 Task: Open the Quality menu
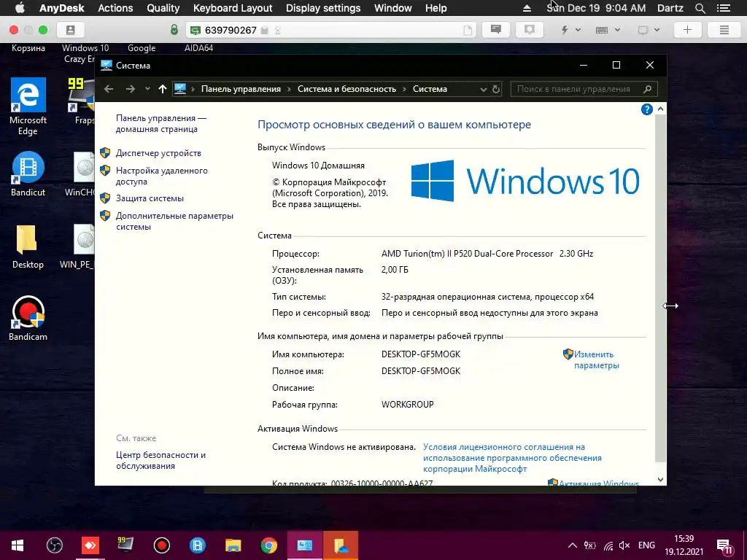tap(163, 8)
